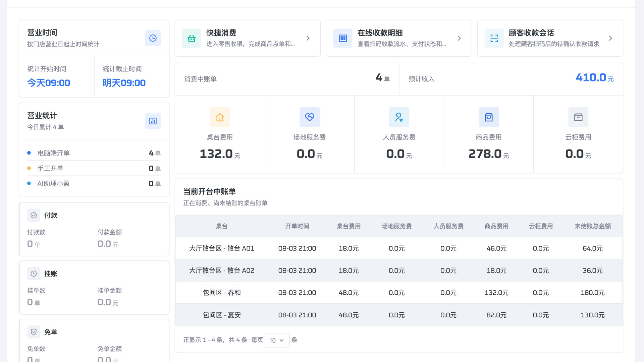Click the clock icon in 营业时间 card

click(153, 38)
